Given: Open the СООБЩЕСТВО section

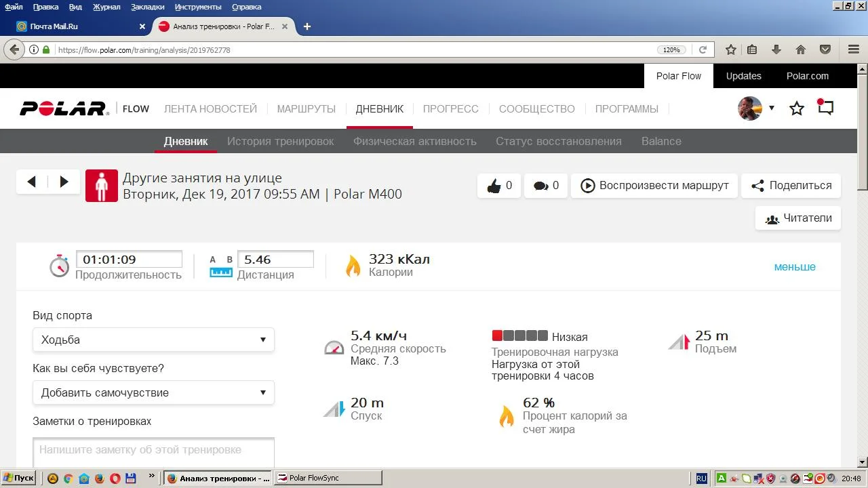Looking at the screenshot, I should (537, 108).
